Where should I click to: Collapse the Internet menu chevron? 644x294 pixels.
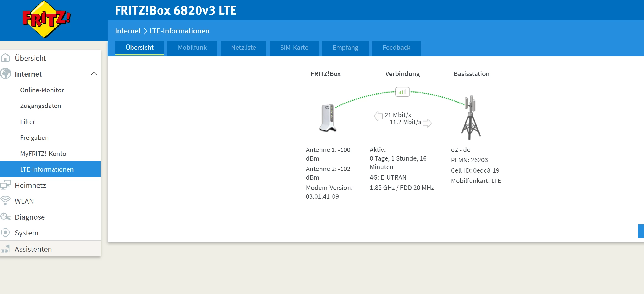[94, 74]
